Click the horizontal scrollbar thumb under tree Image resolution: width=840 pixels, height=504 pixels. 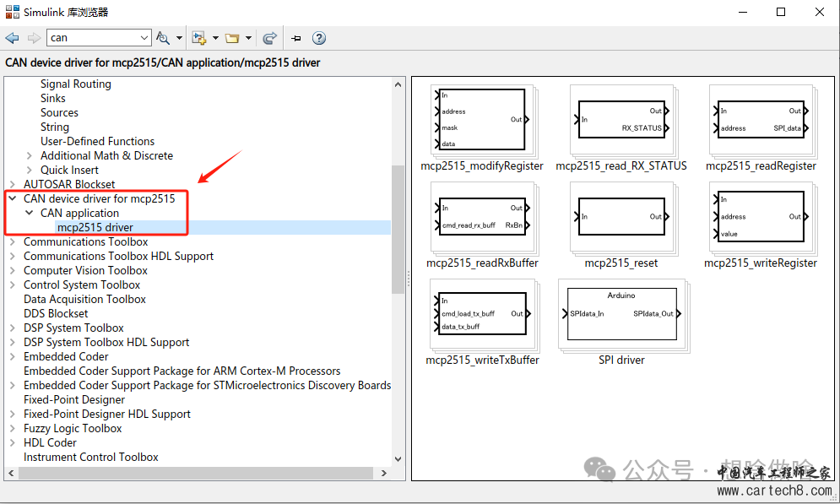196,473
